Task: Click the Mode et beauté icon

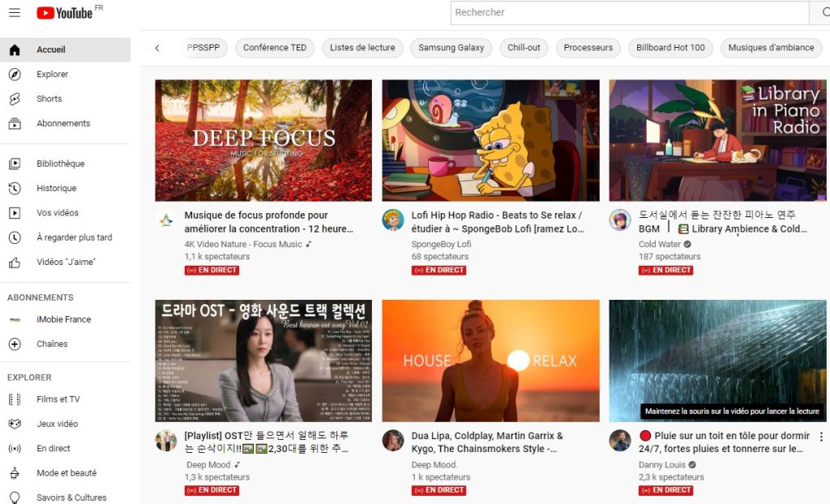Action: 15,473
